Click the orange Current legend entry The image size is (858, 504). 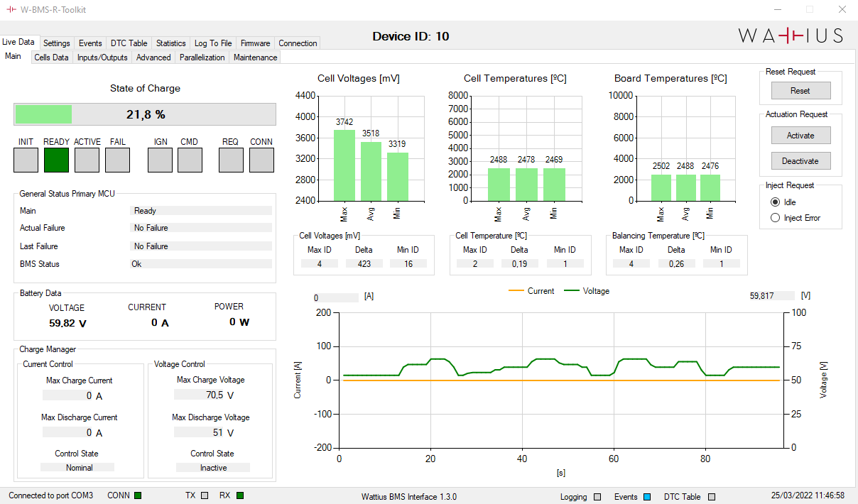click(x=532, y=291)
